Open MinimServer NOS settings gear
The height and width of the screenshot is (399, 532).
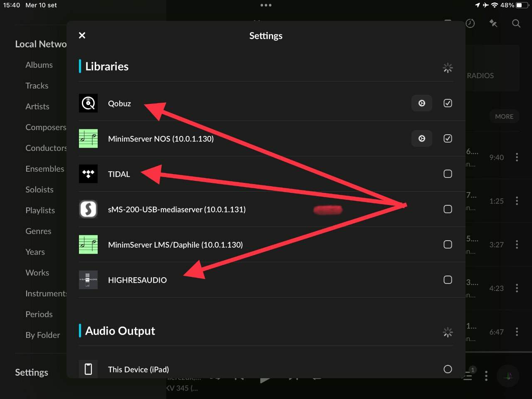click(422, 138)
